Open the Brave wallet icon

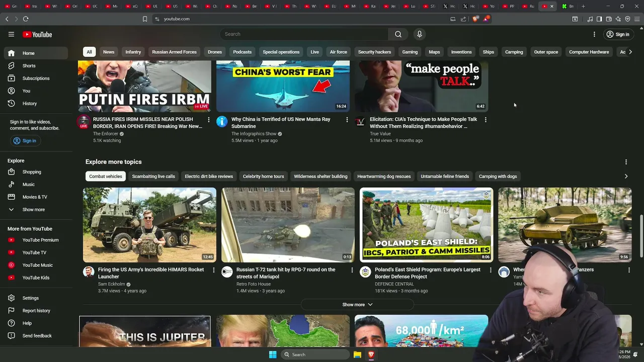click(609, 19)
